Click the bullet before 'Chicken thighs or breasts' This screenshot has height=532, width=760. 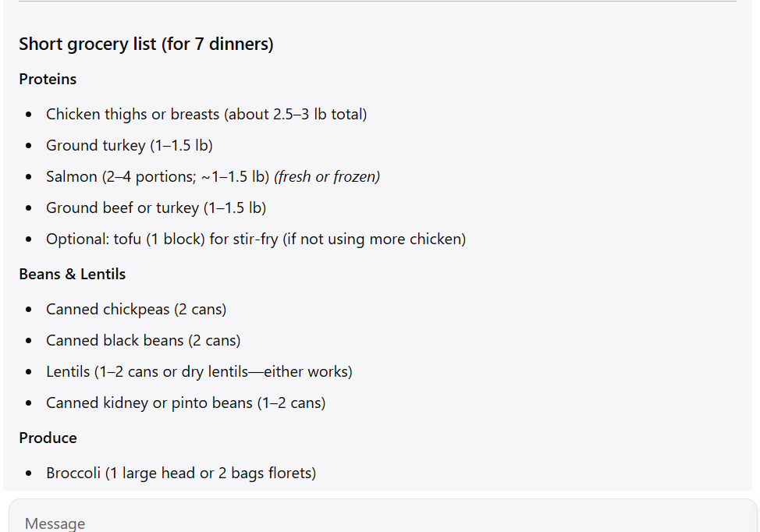[x=29, y=115]
